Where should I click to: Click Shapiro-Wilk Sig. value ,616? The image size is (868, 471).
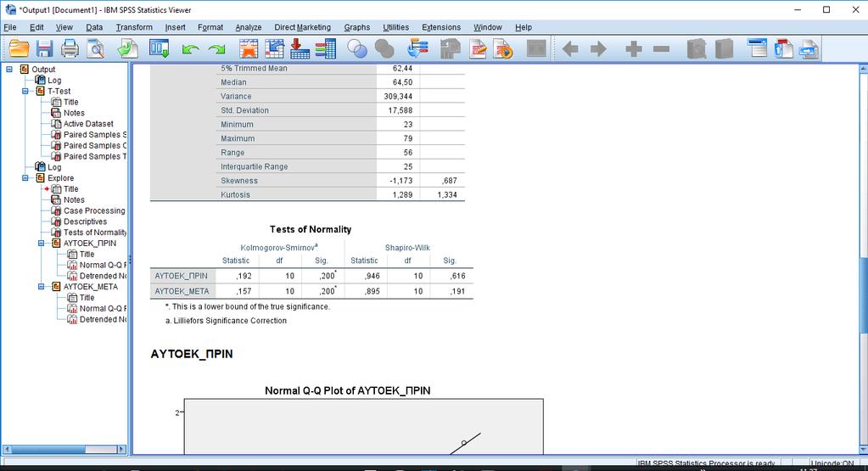(x=457, y=276)
